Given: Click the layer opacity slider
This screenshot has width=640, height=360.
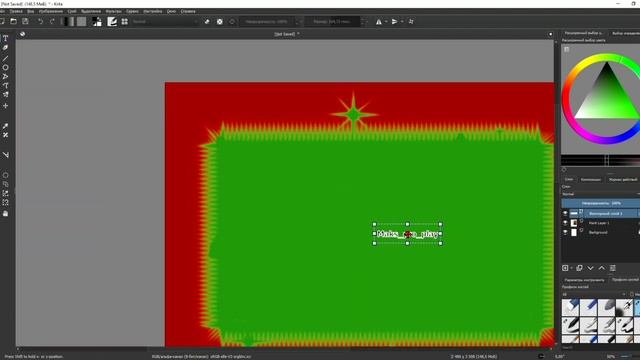Looking at the screenshot, I should (x=600, y=203).
